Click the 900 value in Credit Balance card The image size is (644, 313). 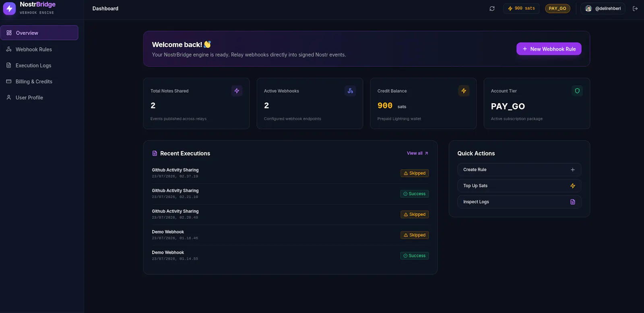pos(385,106)
